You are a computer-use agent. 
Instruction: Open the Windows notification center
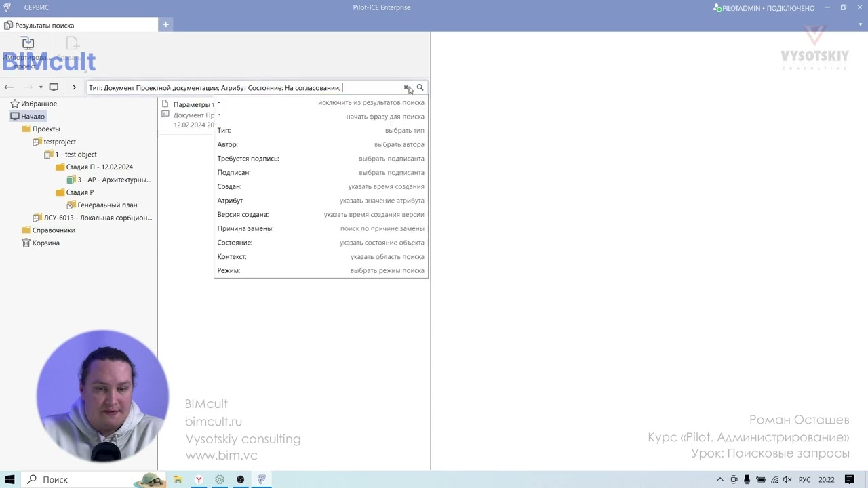[850, 479]
